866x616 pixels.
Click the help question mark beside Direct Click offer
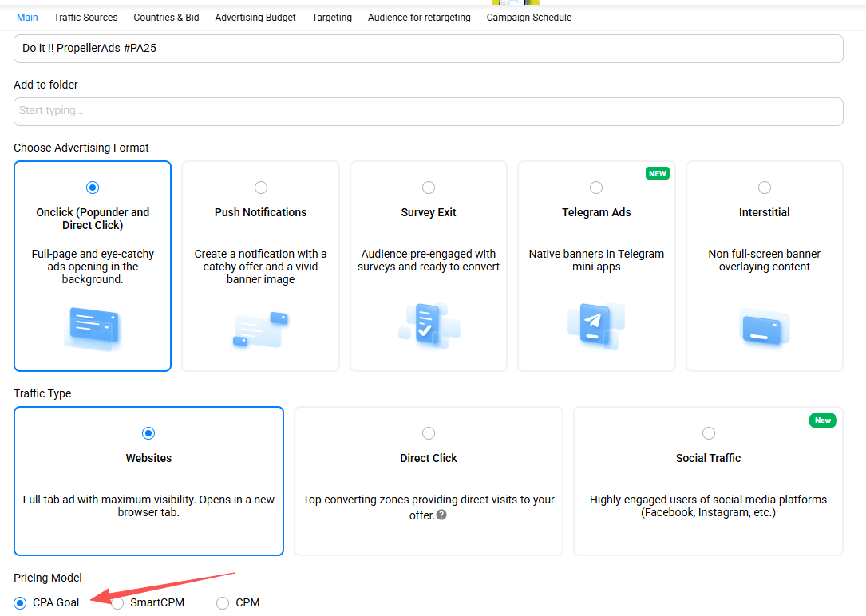point(441,515)
